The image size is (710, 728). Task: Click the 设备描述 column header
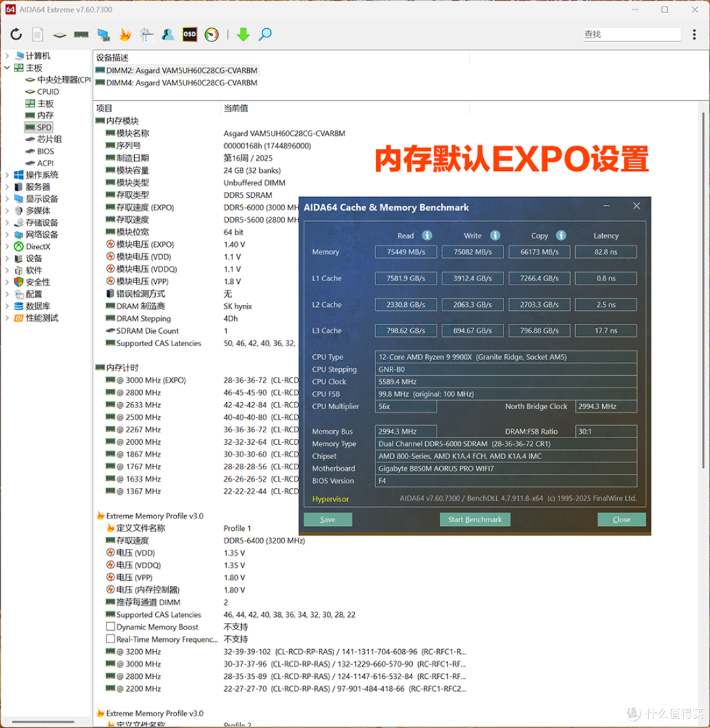click(x=112, y=58)
